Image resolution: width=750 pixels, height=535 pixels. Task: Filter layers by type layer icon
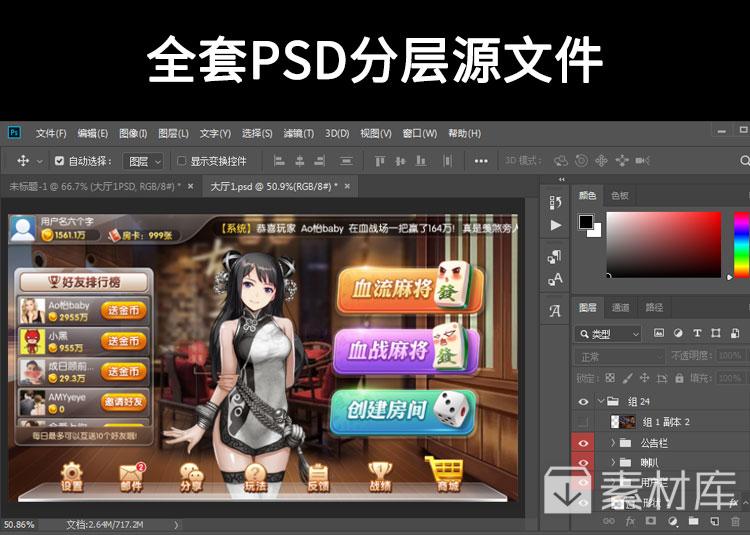pos(697,333)
